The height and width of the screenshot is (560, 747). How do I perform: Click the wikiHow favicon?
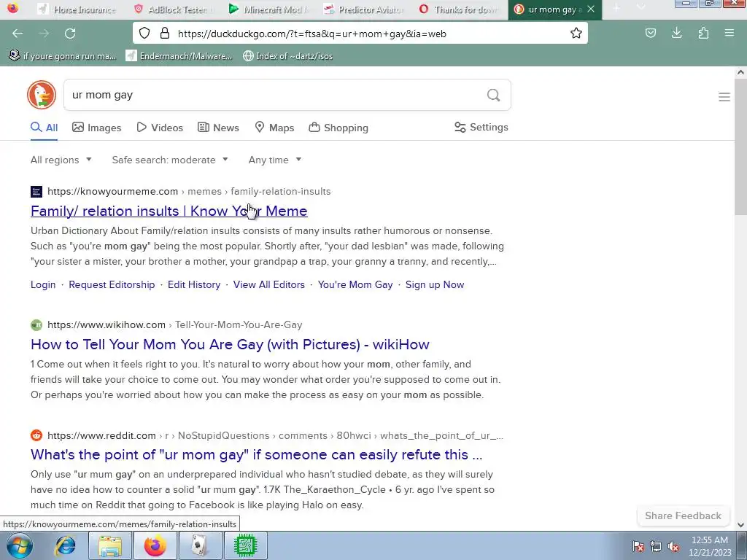[x=36, y=324]
